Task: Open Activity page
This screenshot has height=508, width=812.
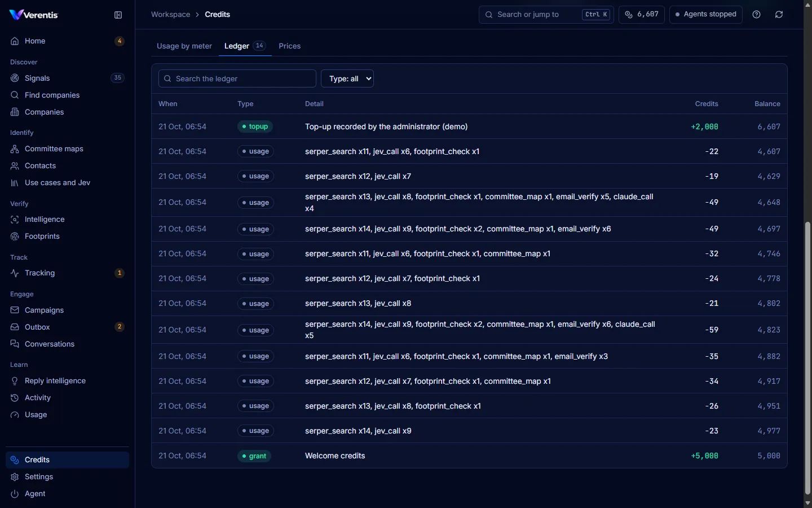Action: (67, 397)
